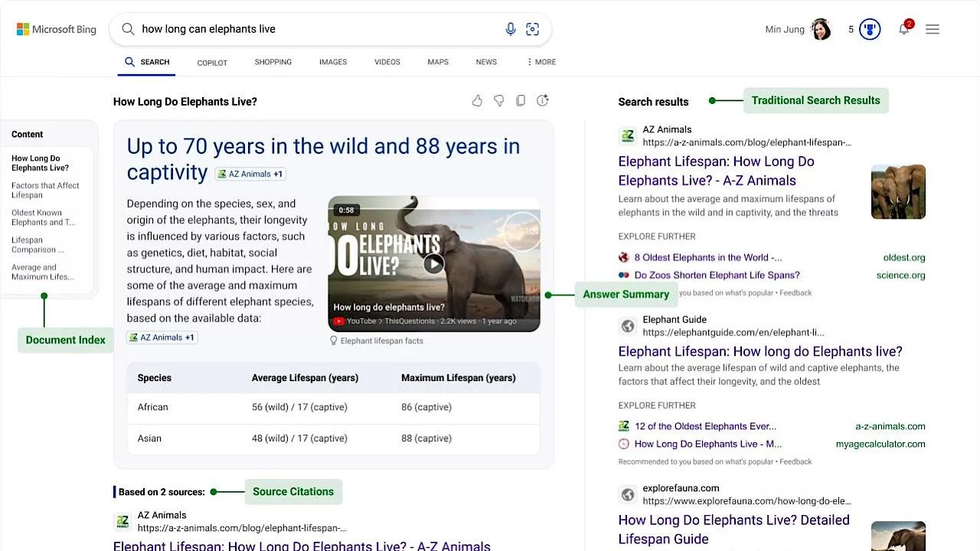Open the elephant thumbnail beside explorefauna result
The width and height of the screenshot is (980, 551).
(x=898, y=536)
